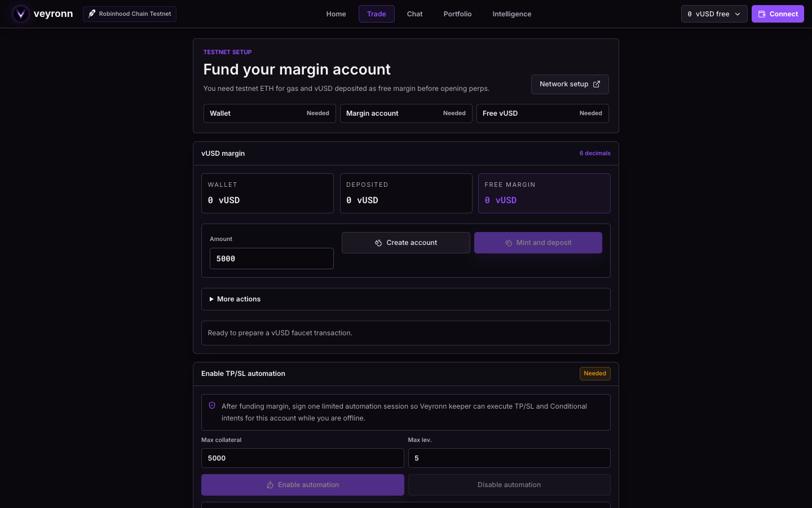Click the orange Needed badge for TP/SL automation

tap(595, 374)
